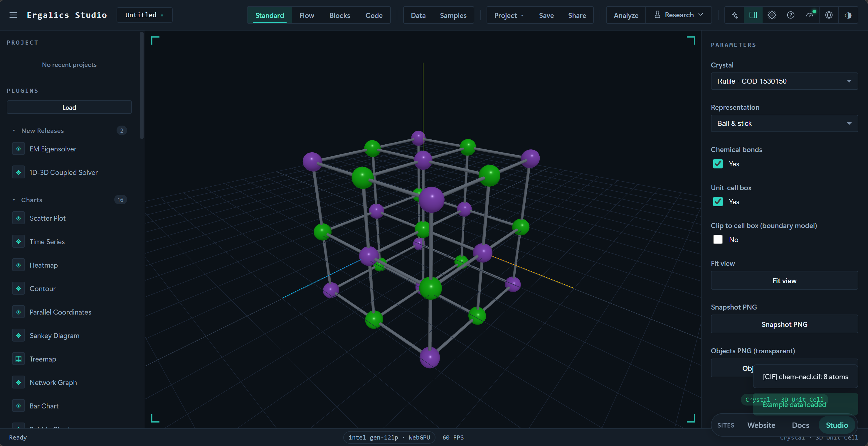The width and height of the screenshot is (868, 446).
Task: Open settings gear icon
Action: click(772, 15)
